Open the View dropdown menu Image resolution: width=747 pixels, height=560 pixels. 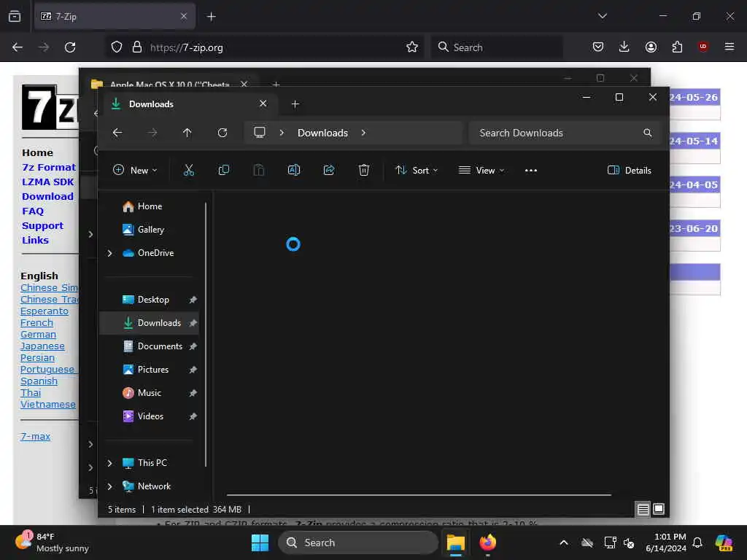click(x=481, y=170)
